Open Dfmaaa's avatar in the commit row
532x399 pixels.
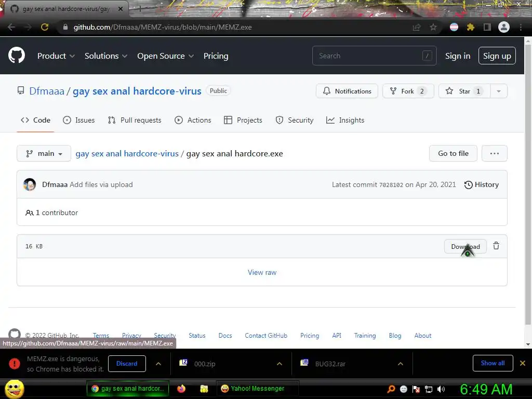30,184
